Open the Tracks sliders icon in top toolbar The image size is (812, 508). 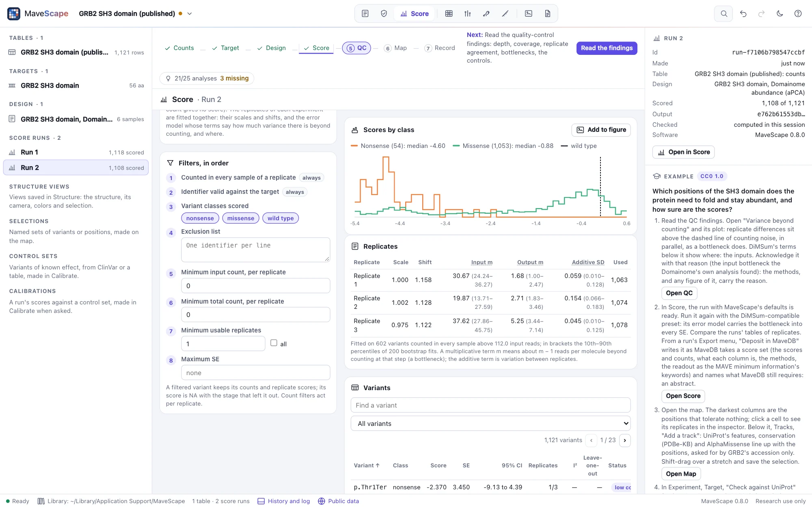pos(467,13)
